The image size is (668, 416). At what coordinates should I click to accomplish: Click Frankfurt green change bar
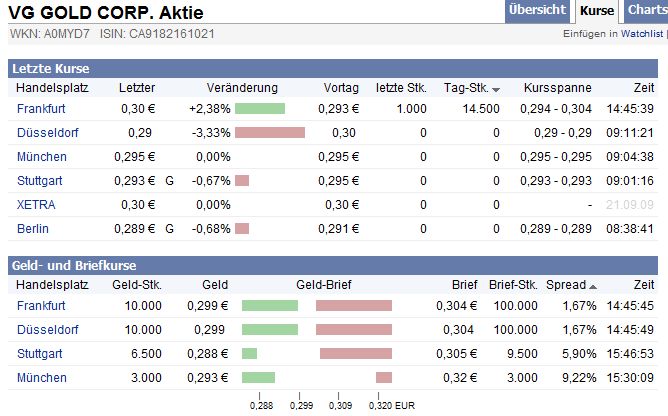(260, 108)
